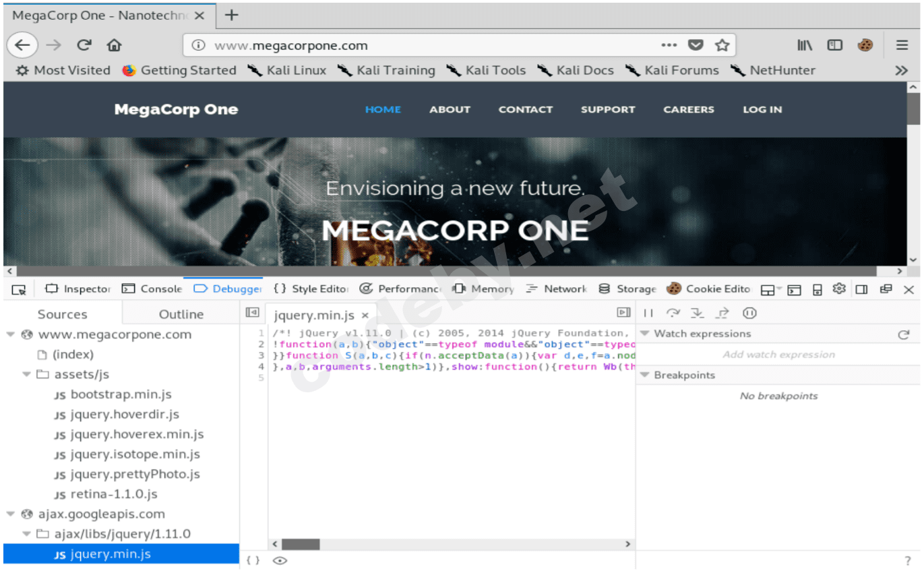This screenshot has width=924, height=573.
Task: Switch to the Network tab
Action: pyautogui.click(x=557, y=289)
